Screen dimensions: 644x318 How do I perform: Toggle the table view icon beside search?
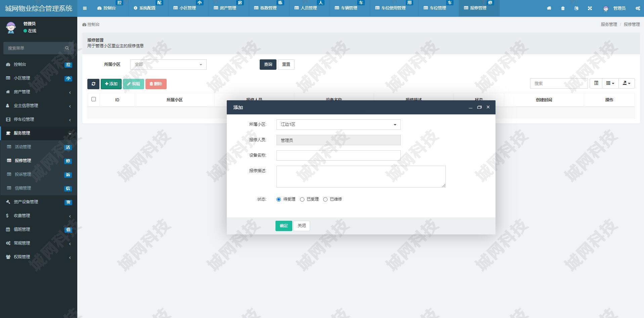596,83
